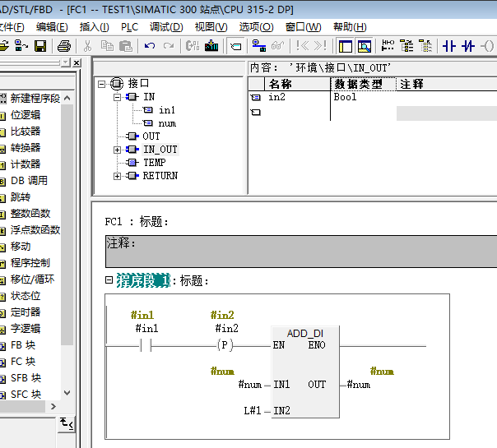Open the 计数器 catalog folder
The image size is (497, 448).
point(26,164)
